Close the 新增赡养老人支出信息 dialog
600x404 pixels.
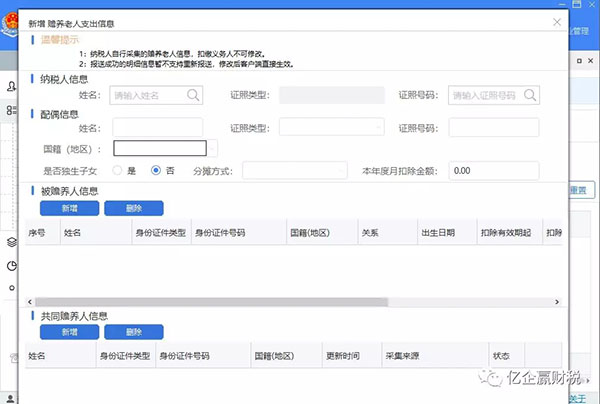pyautogui.click(x=557, y=23)
